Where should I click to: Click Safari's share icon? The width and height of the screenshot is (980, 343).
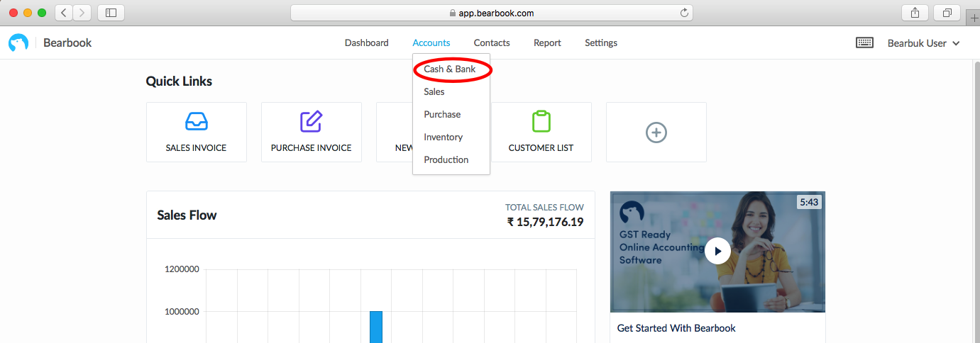[x=915, y=13]
